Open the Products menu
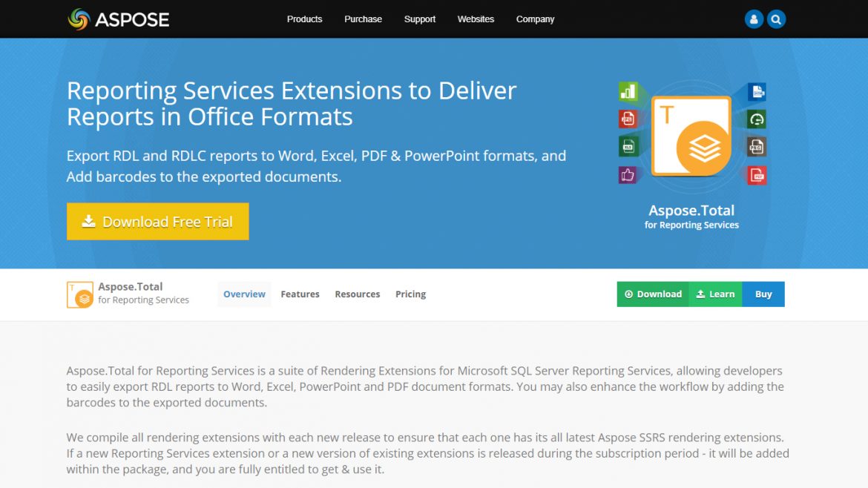Screen dimensions: 868x488 [304, 19]
